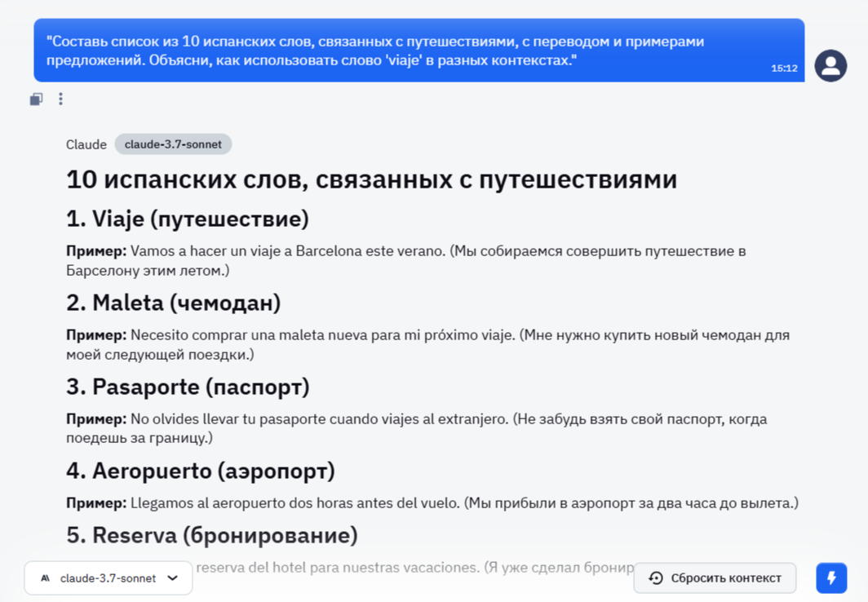868x602 pixels.
Task: Open the three-dot more options menu
Action: [x=60, y=99]
